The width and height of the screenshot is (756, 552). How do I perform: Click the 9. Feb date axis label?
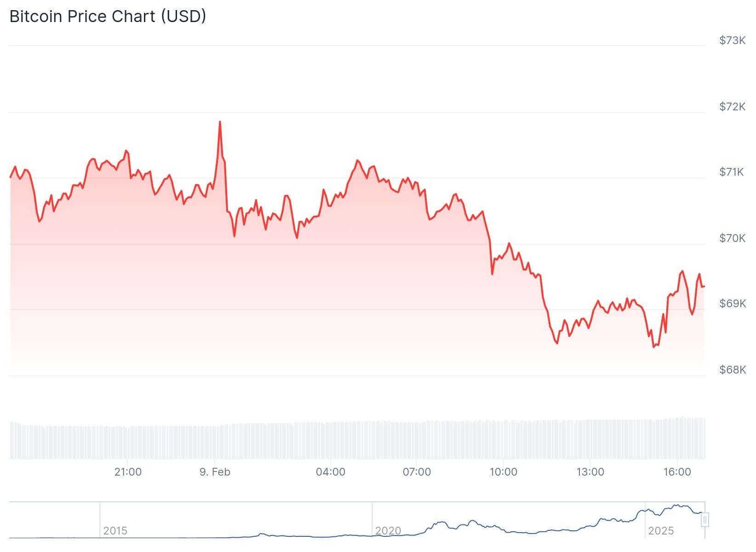tap(215, 472)
